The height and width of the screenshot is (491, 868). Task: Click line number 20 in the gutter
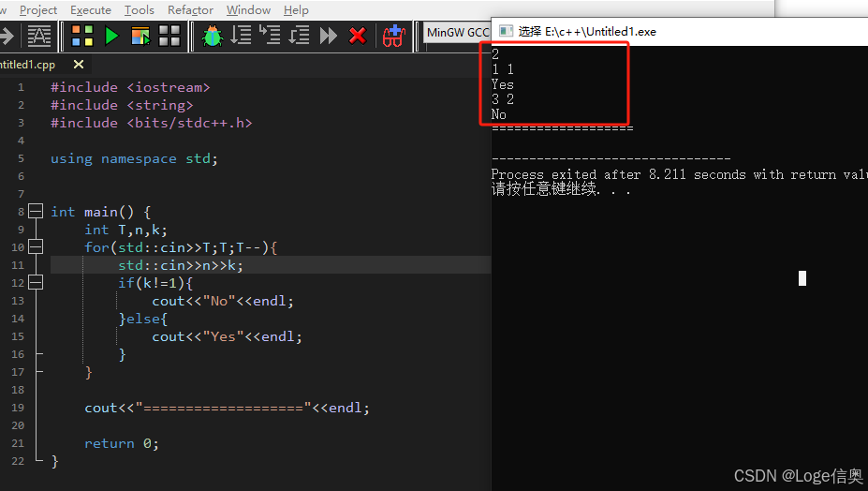(x=18, y=425)
